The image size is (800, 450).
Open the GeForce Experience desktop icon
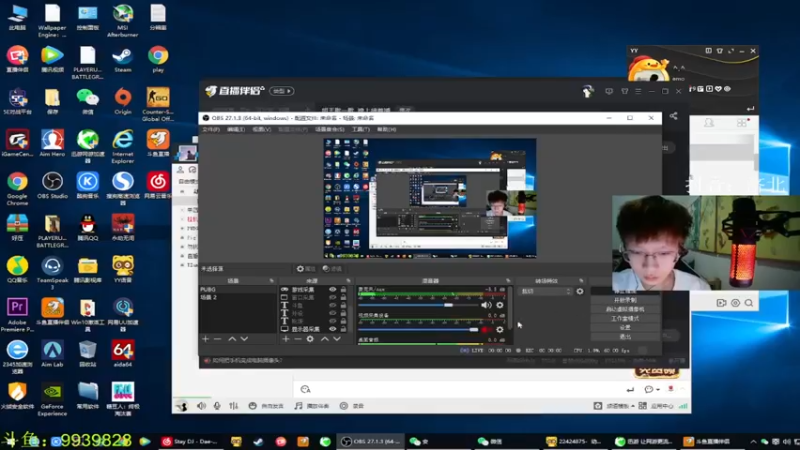52,399
